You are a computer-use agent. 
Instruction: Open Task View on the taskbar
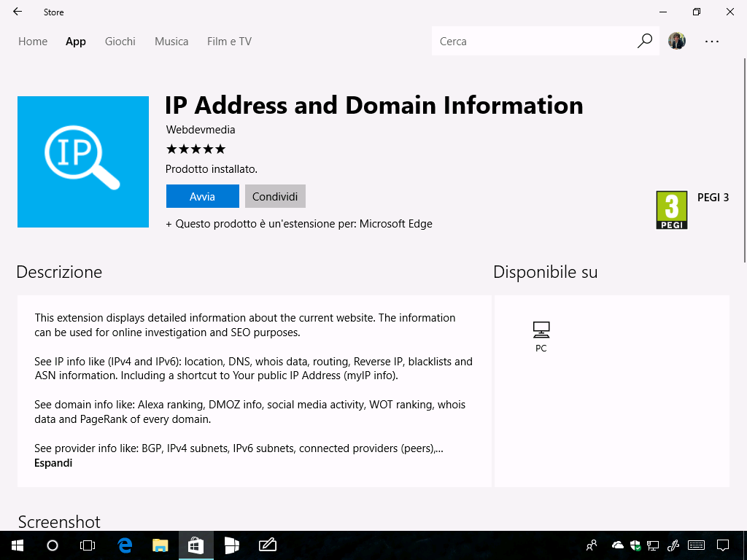88,545
